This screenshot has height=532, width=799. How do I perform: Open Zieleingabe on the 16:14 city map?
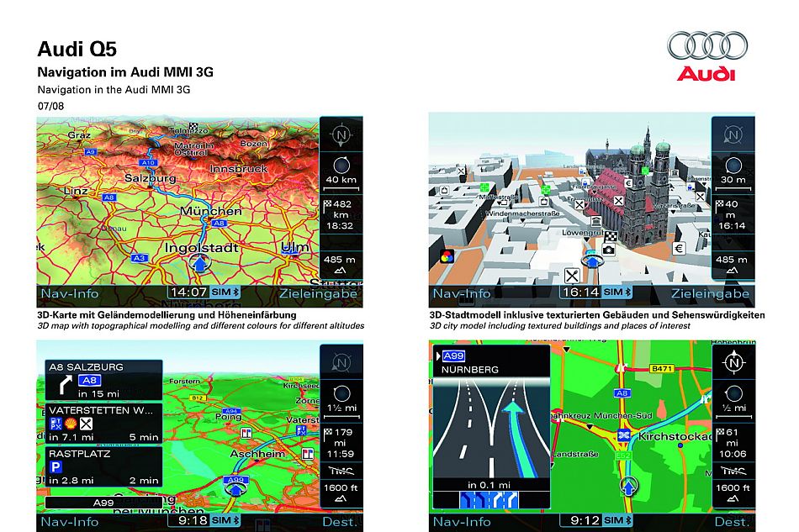pos(709,293)
